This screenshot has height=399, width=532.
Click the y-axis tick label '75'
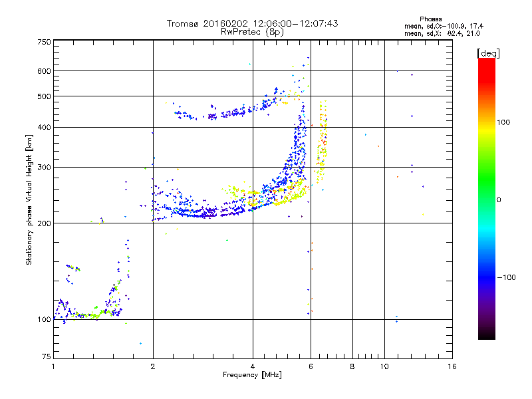47,356
